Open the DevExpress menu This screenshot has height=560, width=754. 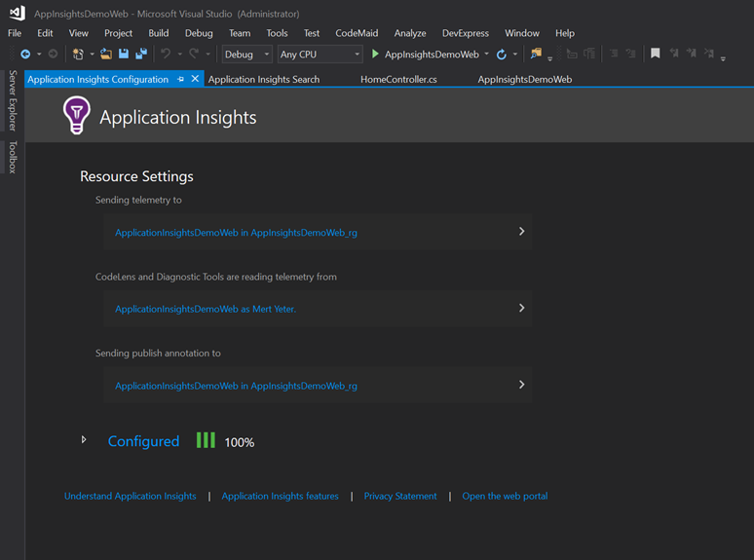pyautogui.click(x=466, y=33)
